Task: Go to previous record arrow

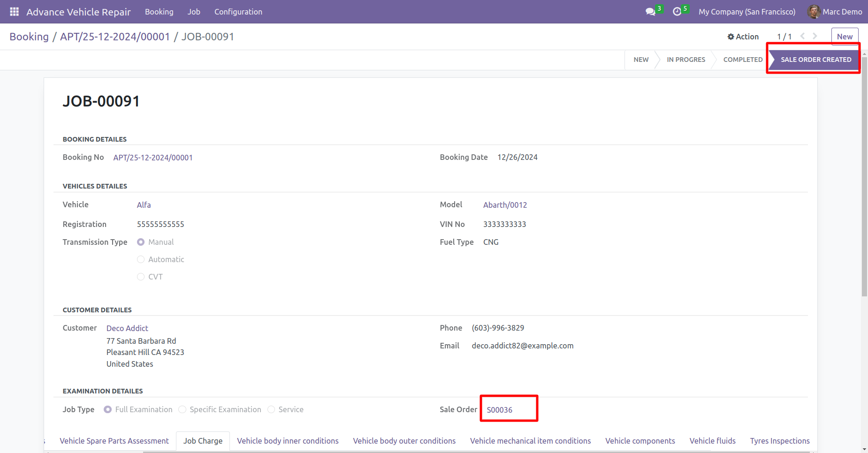Action: [803, 36]
